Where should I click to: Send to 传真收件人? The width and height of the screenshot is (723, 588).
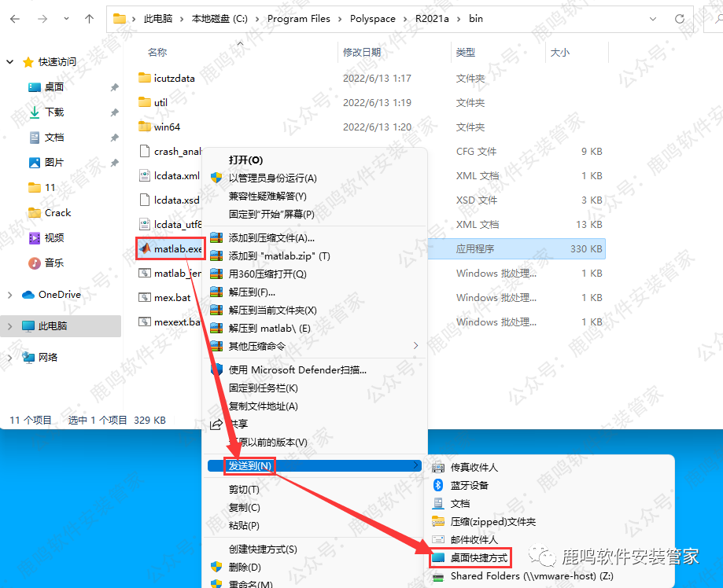tap(474, 467)
